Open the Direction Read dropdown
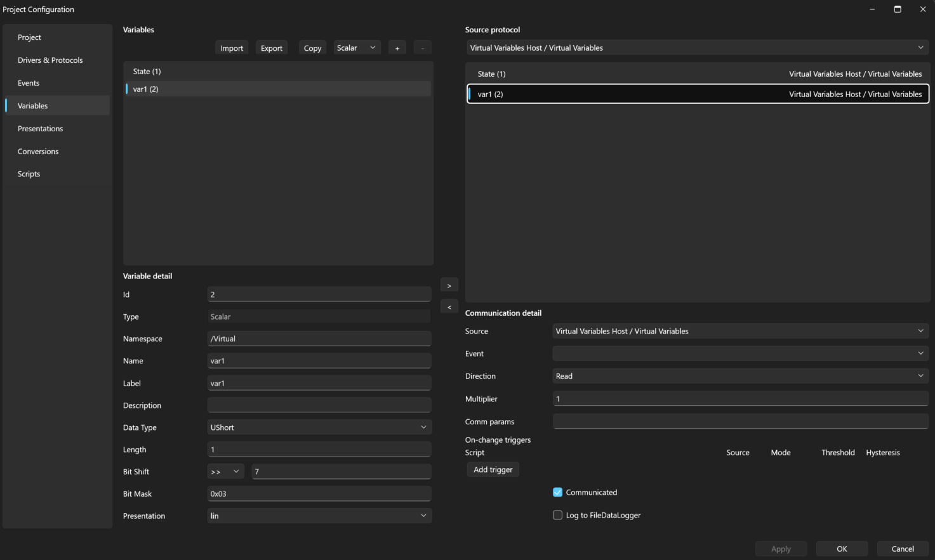935x560 pixels. 741,376
